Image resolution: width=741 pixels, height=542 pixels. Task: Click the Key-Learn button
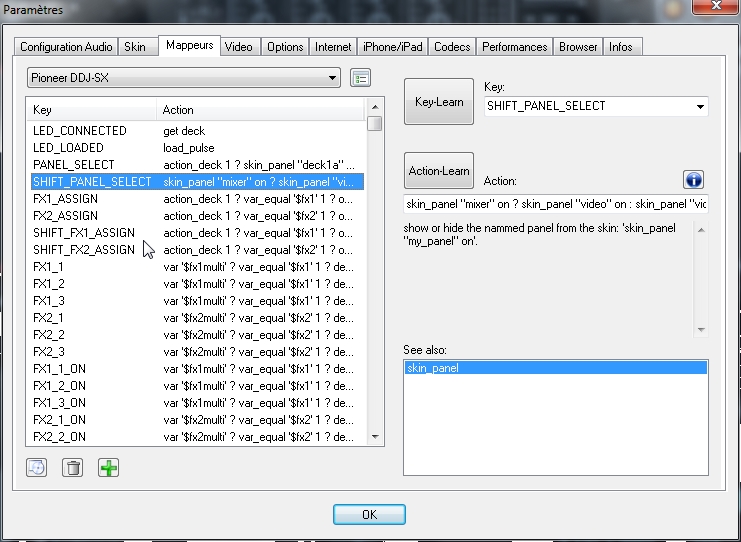coord(439,102)
